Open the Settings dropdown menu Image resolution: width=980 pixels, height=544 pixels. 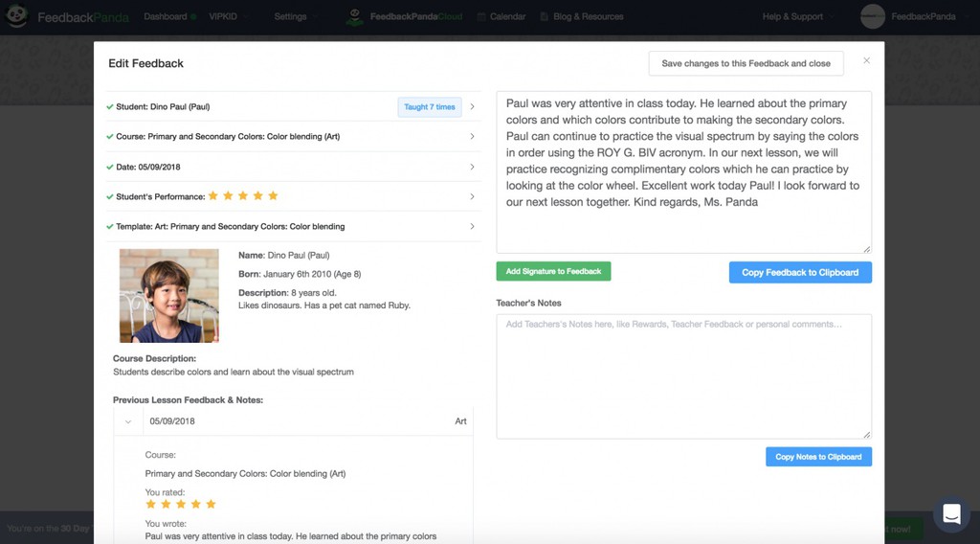pos(295,17)
